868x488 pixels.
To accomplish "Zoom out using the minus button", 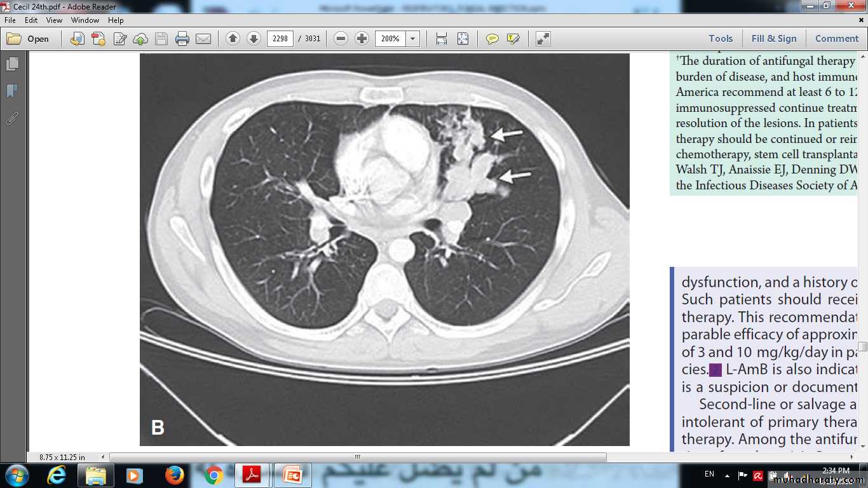I will [x=341, y=39].
